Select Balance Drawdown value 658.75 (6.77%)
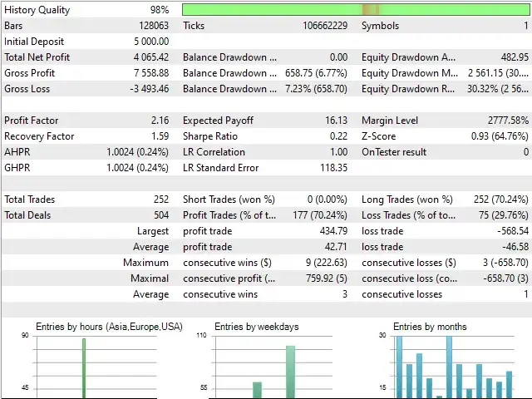Viewport: 532px width, 399px height. 316,73
